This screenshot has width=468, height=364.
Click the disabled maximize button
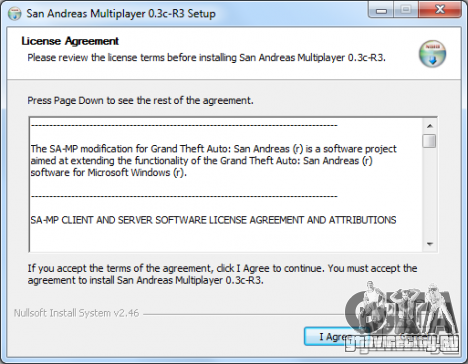point(406,11)
